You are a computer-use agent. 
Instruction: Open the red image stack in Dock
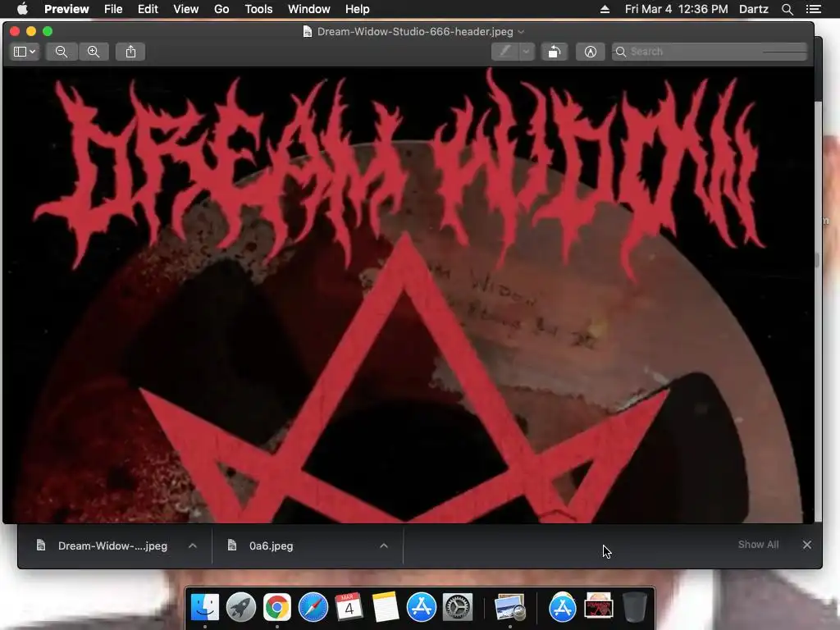(598, 606)
